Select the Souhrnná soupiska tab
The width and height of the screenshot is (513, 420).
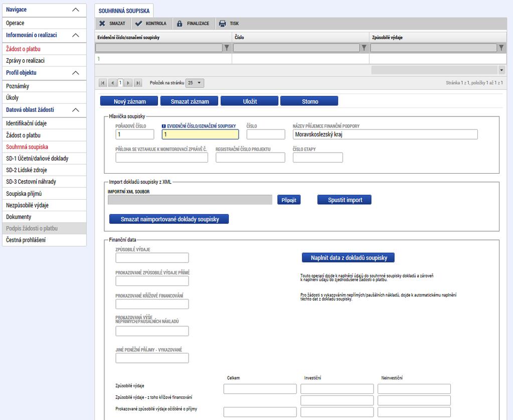tap(124, 11)
